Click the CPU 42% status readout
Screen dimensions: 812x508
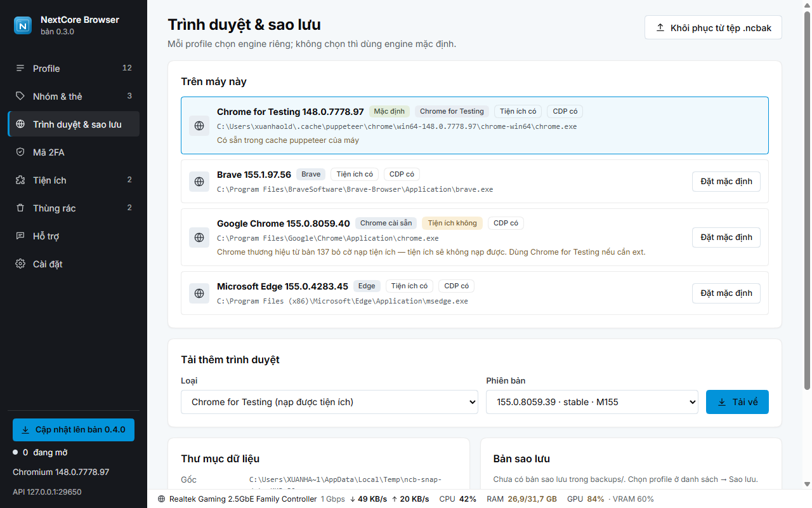tap(458, 499)
